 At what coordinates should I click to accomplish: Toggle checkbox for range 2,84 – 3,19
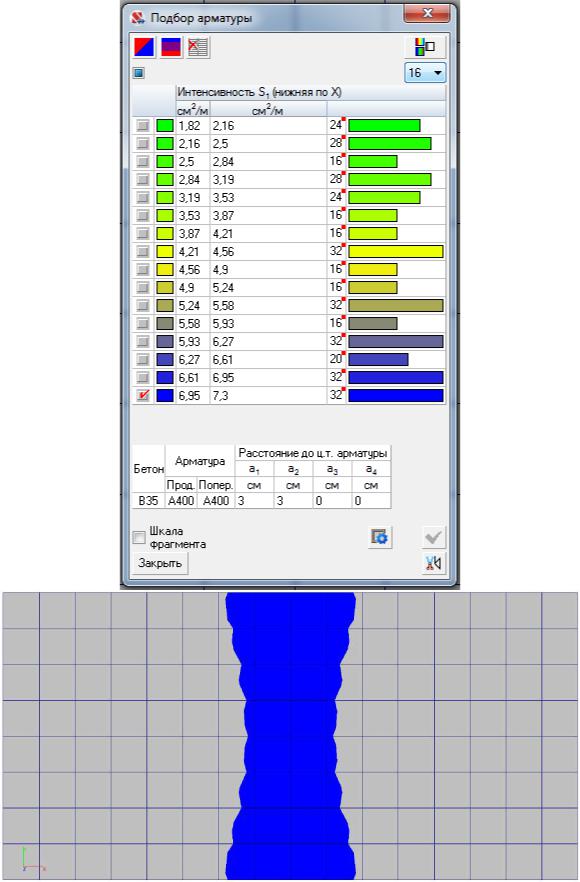[x=143, y=179]
